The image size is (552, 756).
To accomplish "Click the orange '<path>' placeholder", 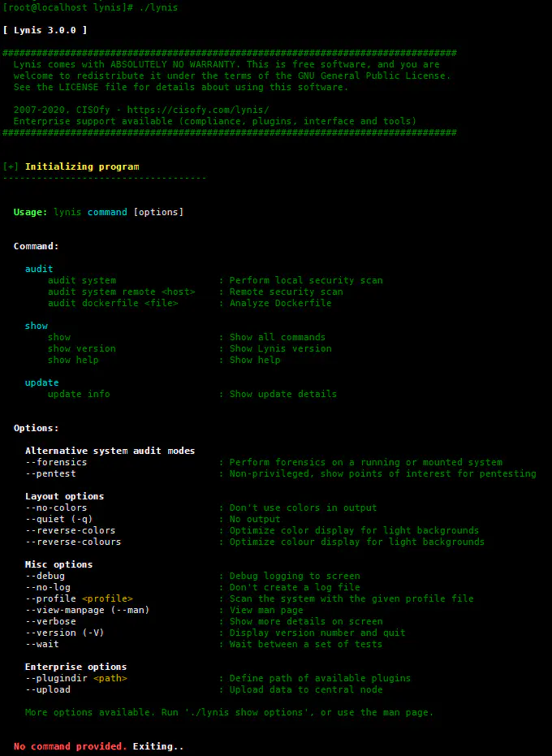I will click(x=110, y=679).
